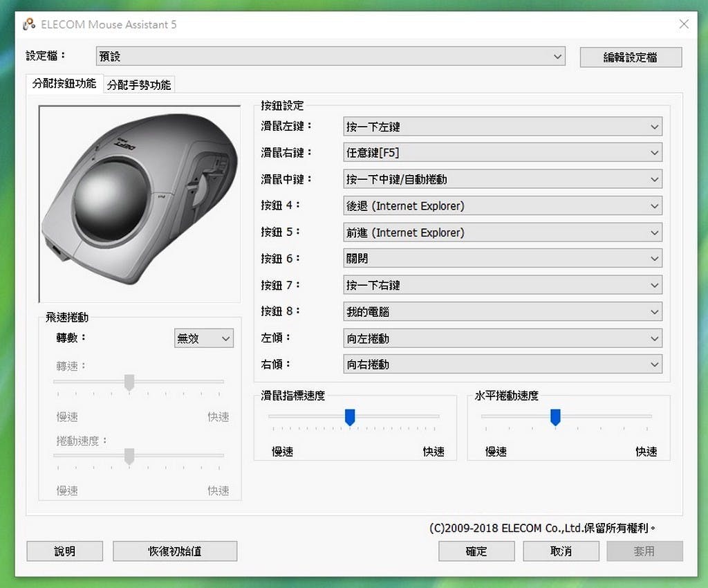The width and height of the screenshot is (708, 588).
Task: Expand the 滑鼠中鍵 dropdown list
Action: pos(503,179)
